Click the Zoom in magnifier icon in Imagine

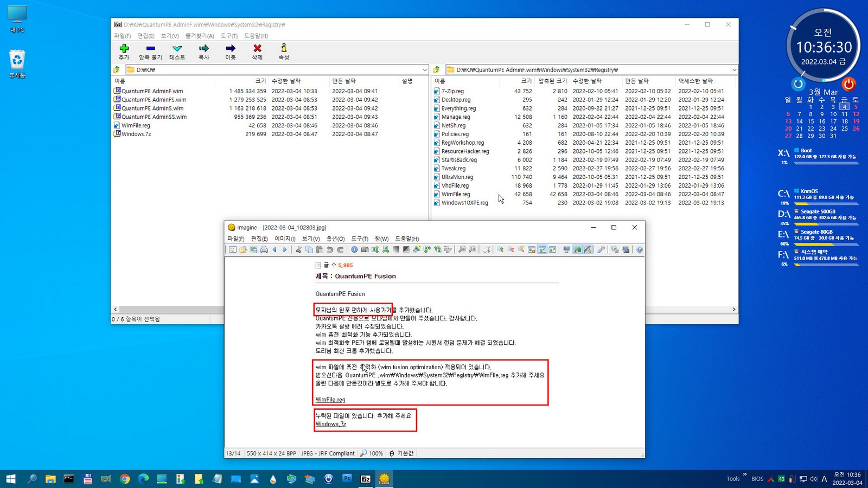500,249
